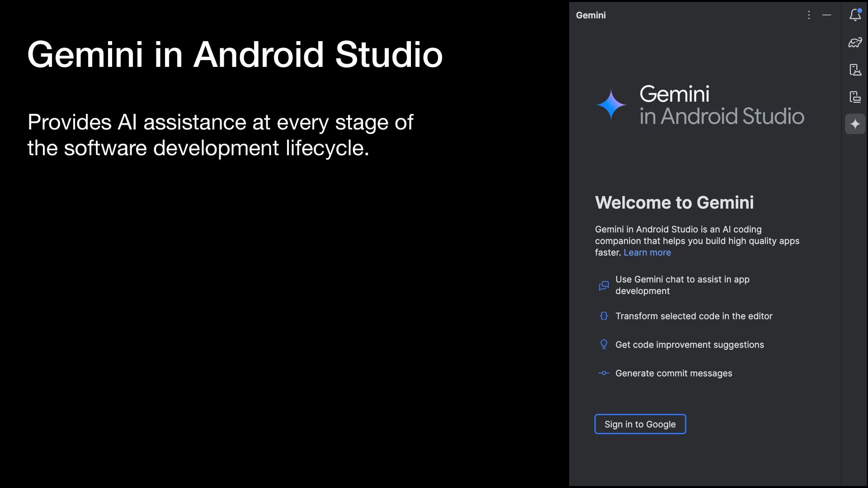Open the Gemini panel options kebab menu
Viewport: 868px width, 488px height.
(809, 15)
